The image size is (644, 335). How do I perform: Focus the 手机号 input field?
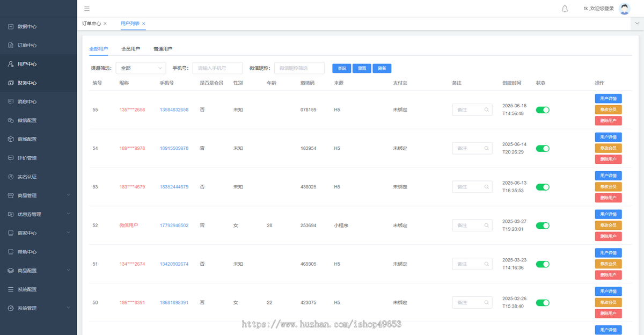click(217, 68)
